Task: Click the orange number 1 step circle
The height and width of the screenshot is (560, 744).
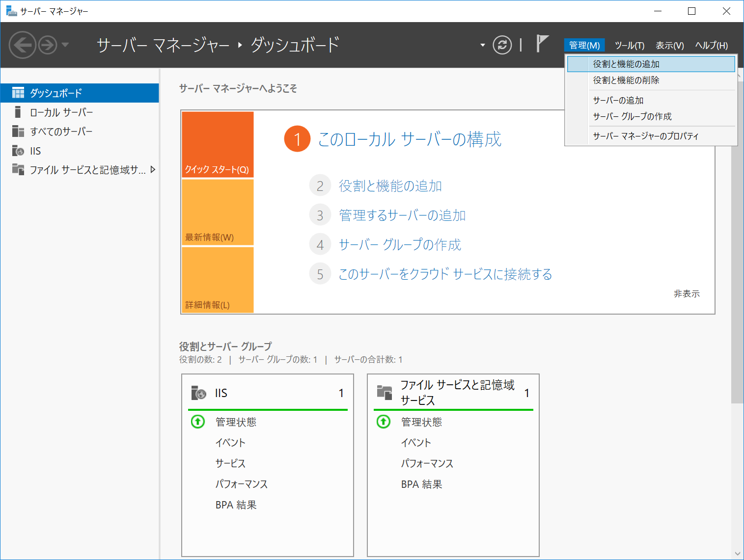Action: click(x=297, y=139)
